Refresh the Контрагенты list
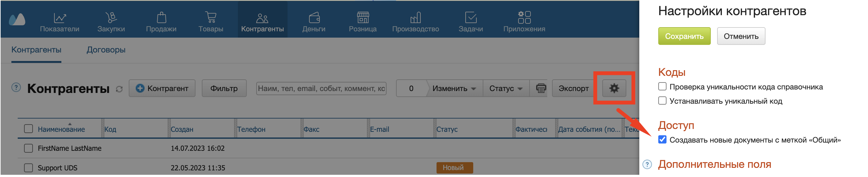This screenshot has height=177, width=868. tap(119, 89)
